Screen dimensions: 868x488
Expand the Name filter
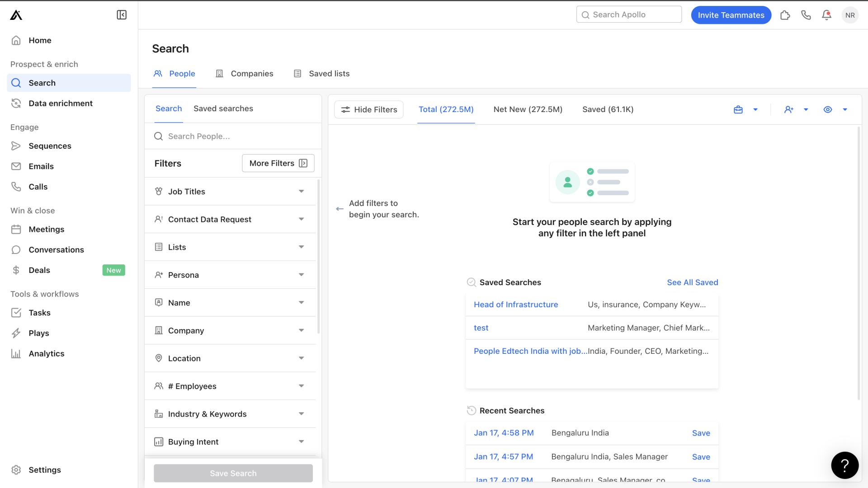tap(230, 302)
